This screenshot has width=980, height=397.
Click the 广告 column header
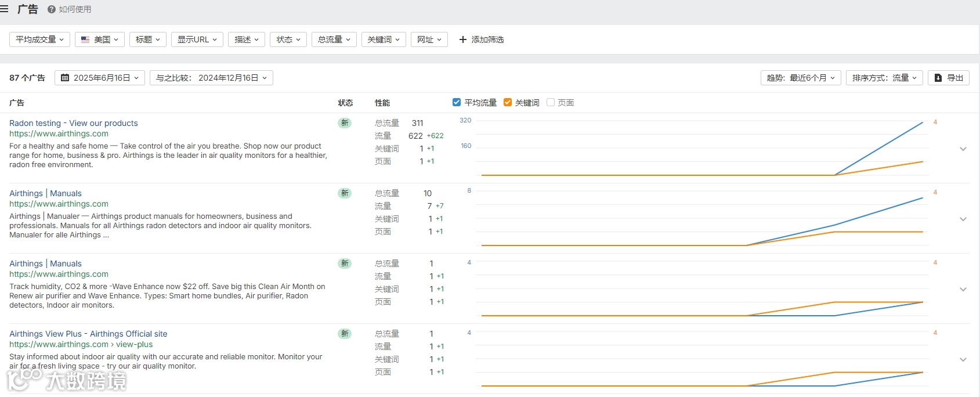point(17,103)
